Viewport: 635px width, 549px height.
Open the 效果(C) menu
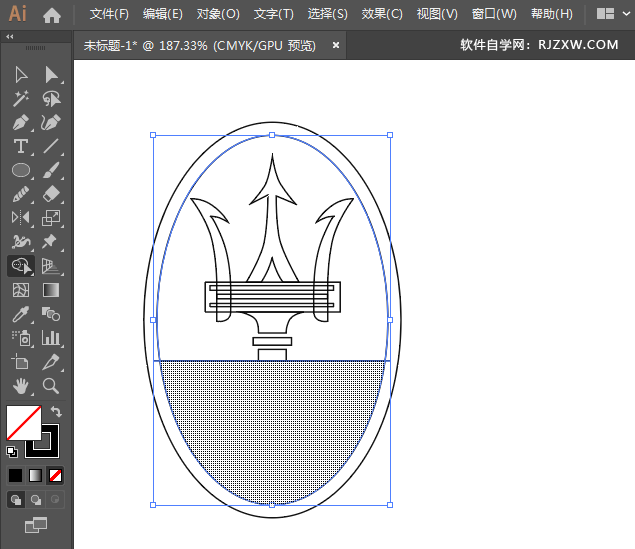[382, 14]
